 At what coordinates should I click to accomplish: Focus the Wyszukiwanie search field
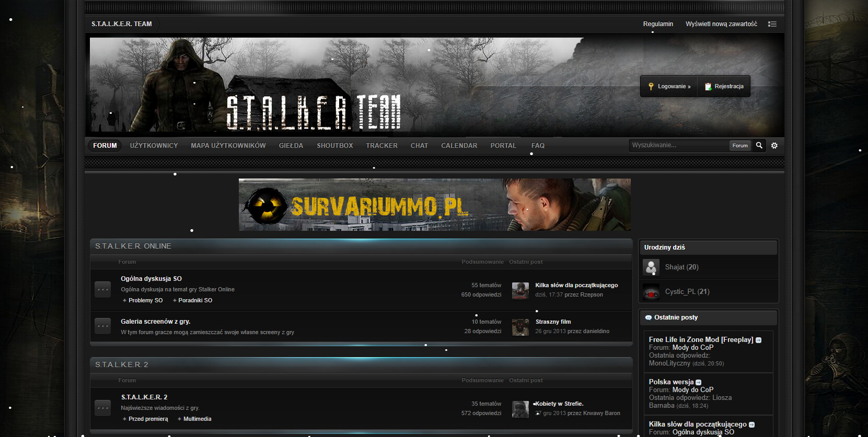[678, 145]
